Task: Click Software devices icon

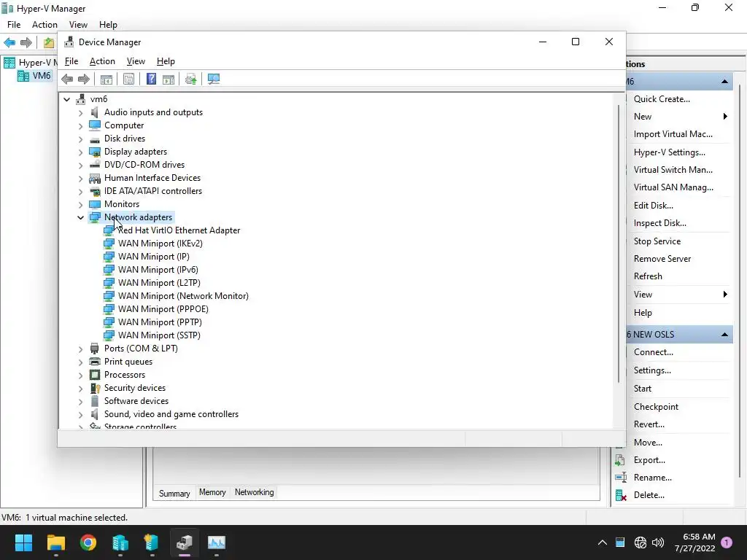Action: [x=95, y=401]
